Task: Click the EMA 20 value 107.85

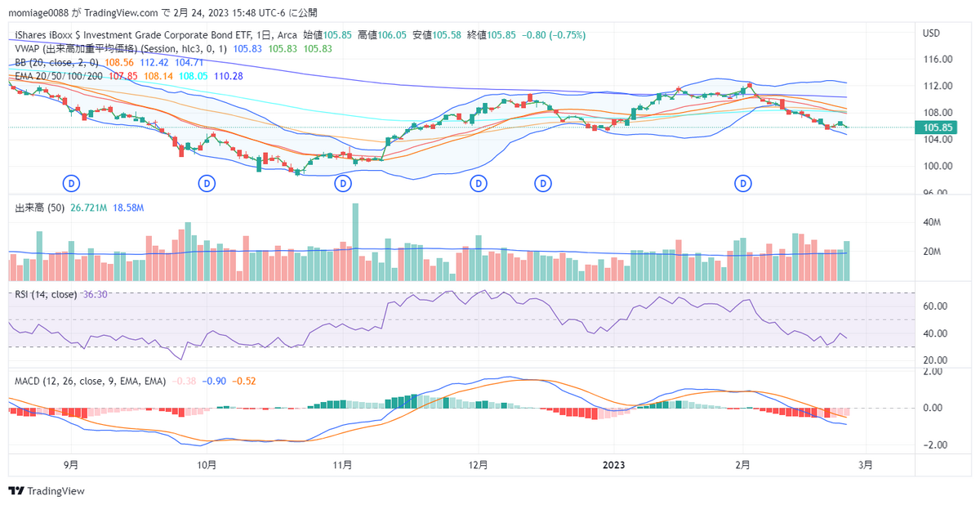Action: point(122,75)
